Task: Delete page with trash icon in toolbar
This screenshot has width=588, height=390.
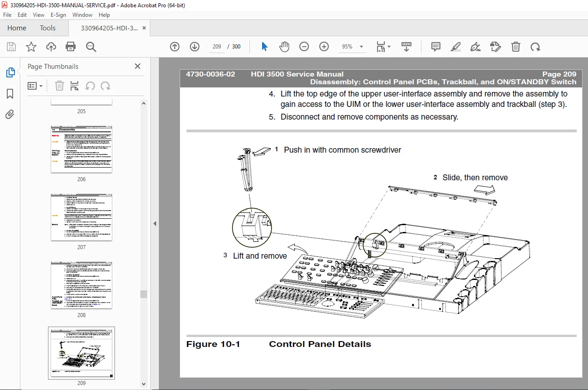Action: 516,47
